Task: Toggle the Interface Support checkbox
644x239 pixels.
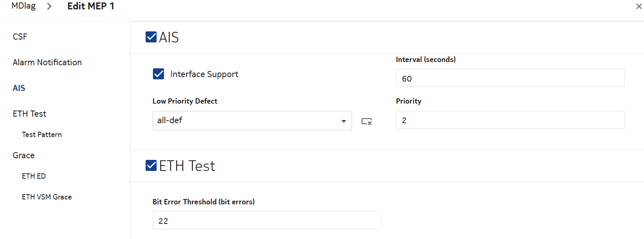Action: [x=158, y=74]
